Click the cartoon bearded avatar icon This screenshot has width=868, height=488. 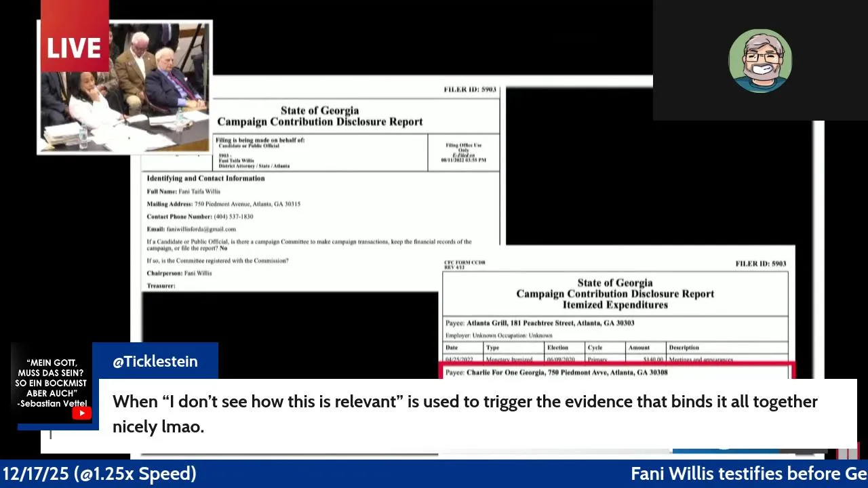(760, 61)
